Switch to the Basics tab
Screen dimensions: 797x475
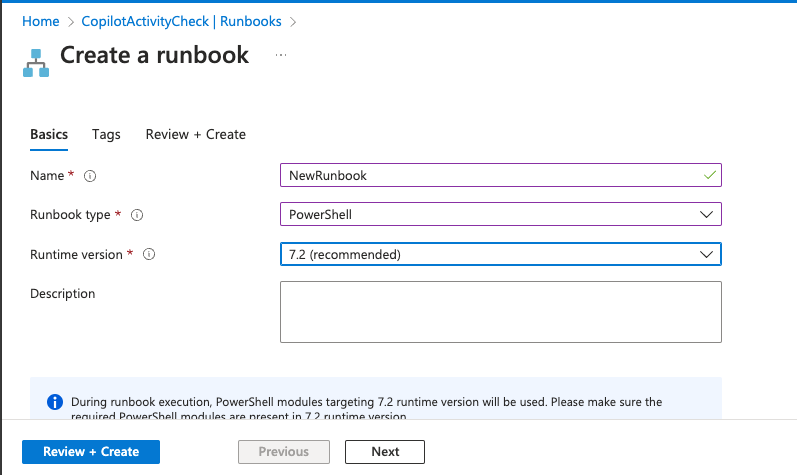coord(49,134)
